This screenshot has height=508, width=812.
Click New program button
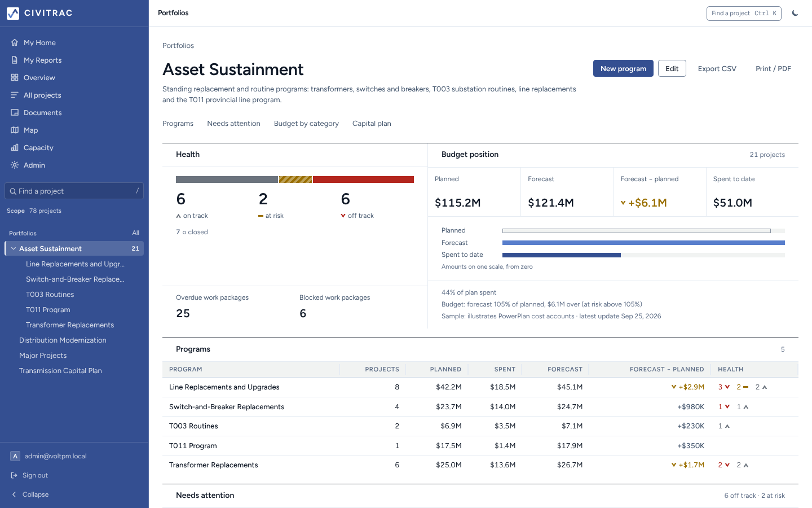tap(623, 68)
